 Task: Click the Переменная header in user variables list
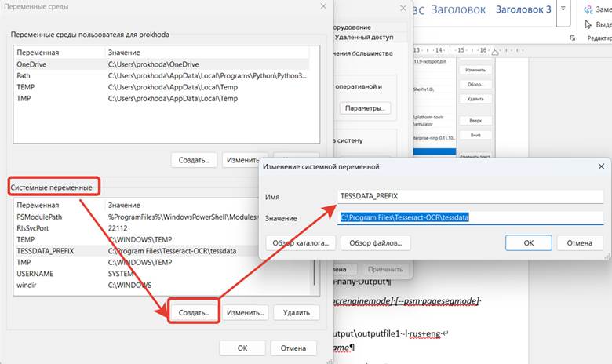coord(38,53)
